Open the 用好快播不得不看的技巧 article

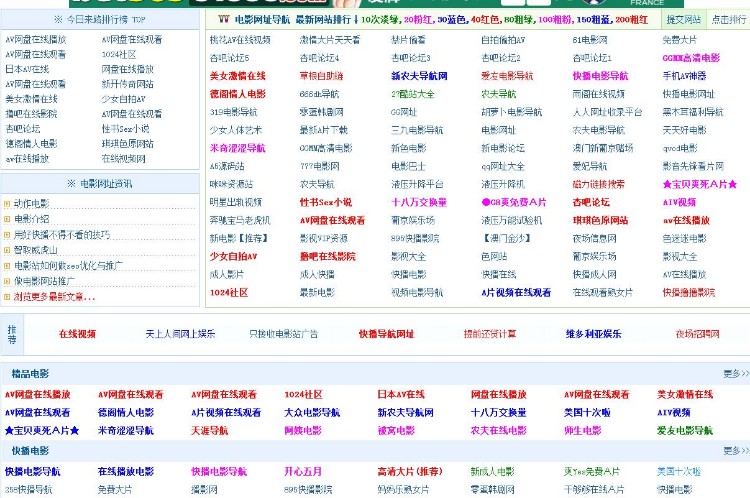[62, 235]
